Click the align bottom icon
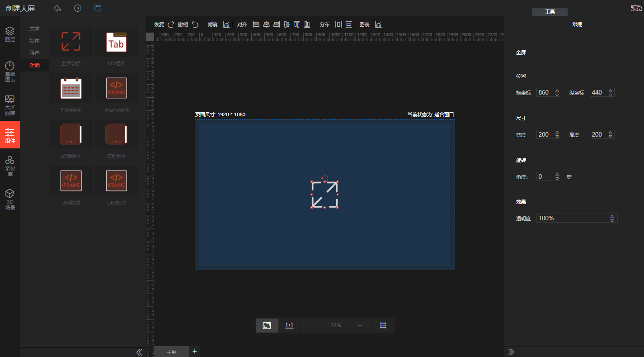The height and width of the screenshot is (357, 644). click(307, 24)
